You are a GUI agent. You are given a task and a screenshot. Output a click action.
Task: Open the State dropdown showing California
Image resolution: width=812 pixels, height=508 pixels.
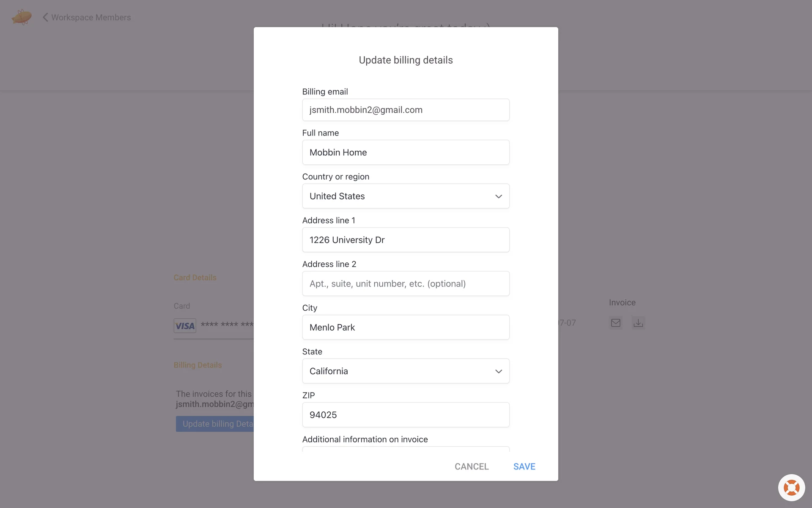[405, 371]
